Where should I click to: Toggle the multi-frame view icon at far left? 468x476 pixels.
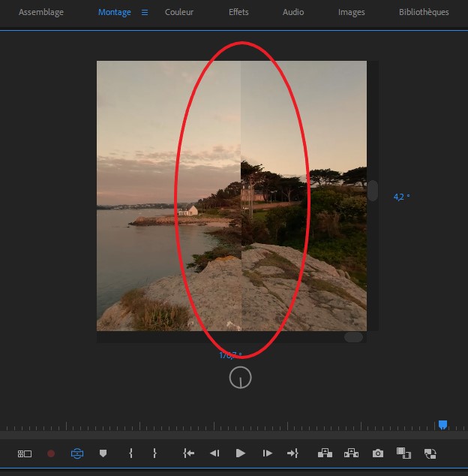coord(25,453)
